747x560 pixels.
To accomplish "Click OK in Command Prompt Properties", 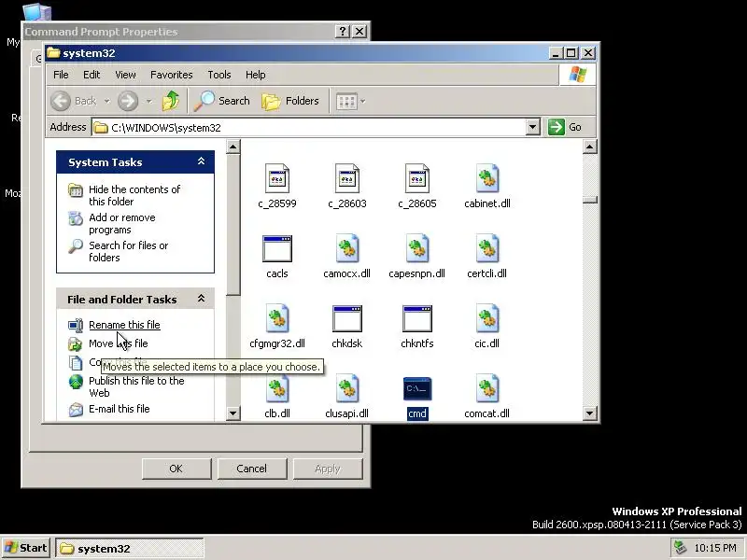I will pos(176,469).
